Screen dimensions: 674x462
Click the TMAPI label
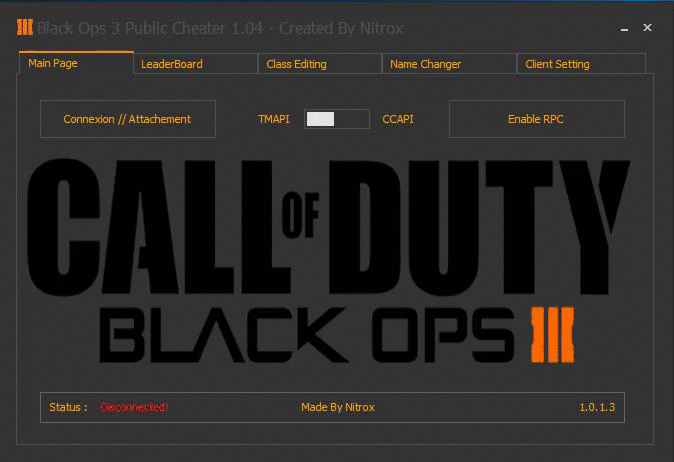[274, 119]
